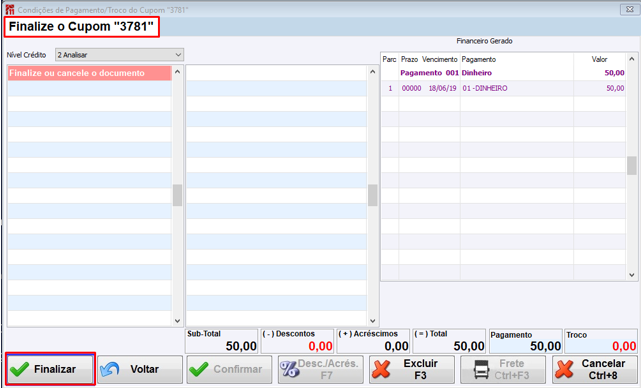Screen dimensions: 641x388
Task: Click the '18/06/19' due date cell
Action: (x=442, y=88)
